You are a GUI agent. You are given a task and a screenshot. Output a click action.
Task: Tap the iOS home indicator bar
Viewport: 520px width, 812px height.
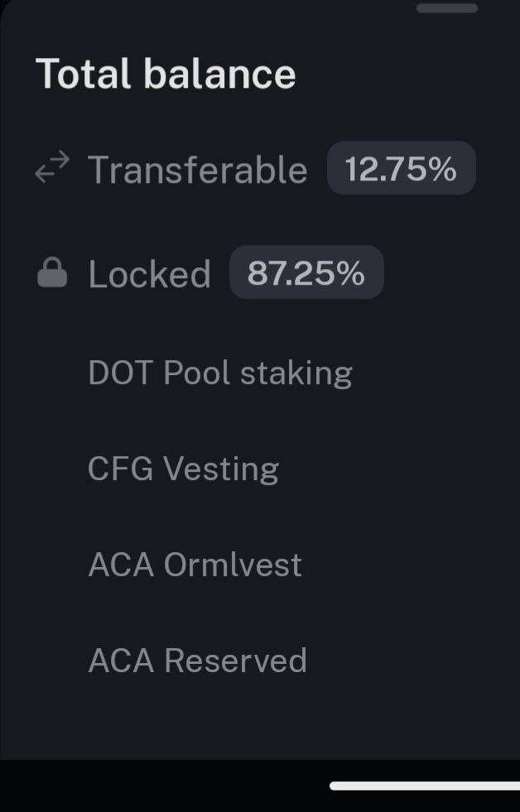click(x=425, y=786)
